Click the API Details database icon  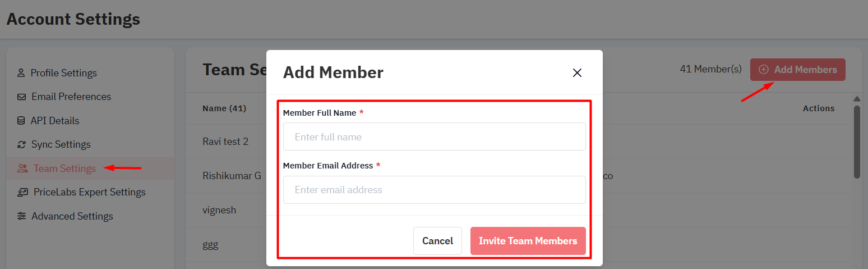pyautogui.click(x=21, y=121)
